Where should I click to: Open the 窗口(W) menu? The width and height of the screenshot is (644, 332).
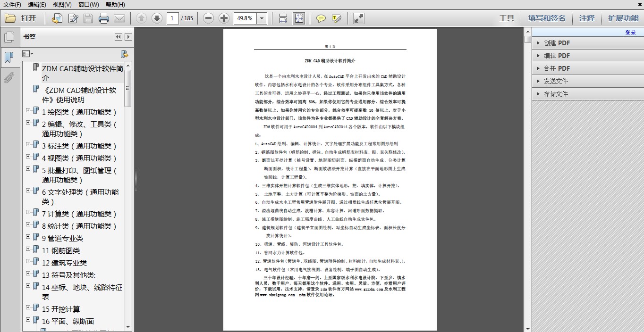pyautogui.click(x=89, y=4)
